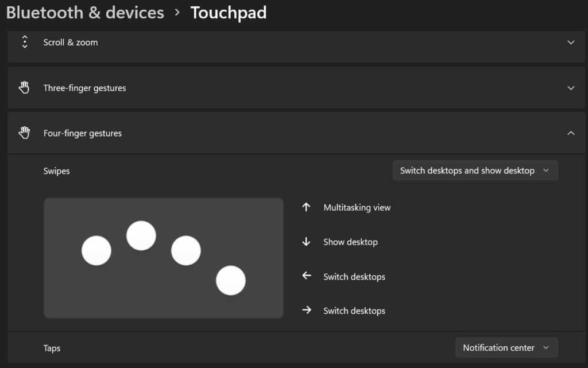
Task: Click the up arrow beside Multitasking view
Action: (x=307, y=207)
